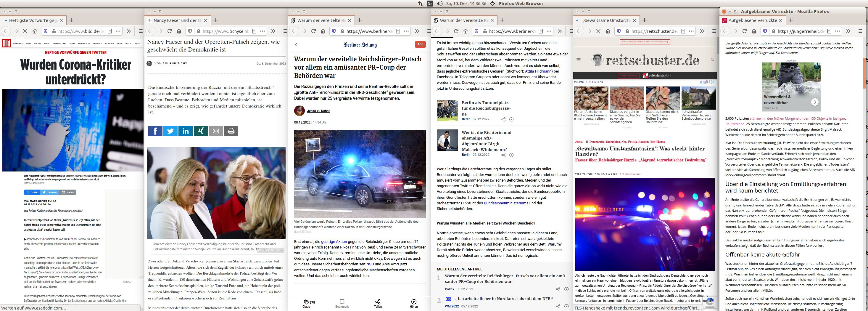Viewport: 868px width, 311px height.
Task: Open Bundesinnenministeriums link
Action: point(506,203)
